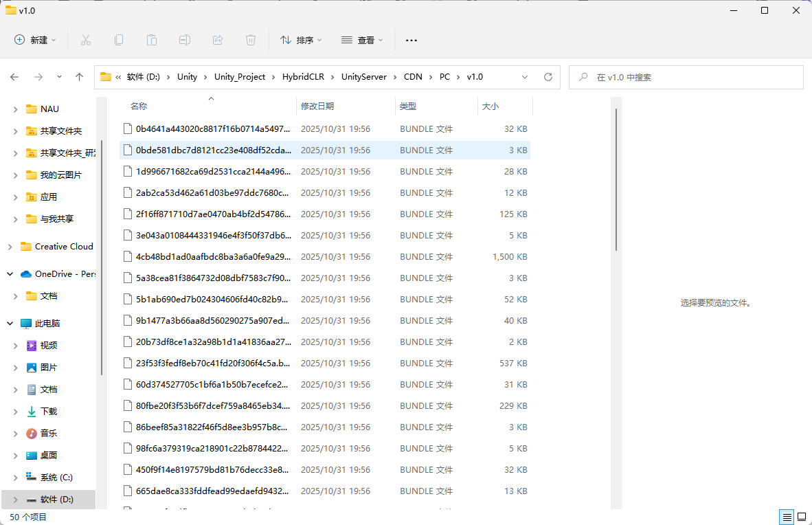Expand the 视频 node in sidebar
Screen dimensions: 812x525
16,346
